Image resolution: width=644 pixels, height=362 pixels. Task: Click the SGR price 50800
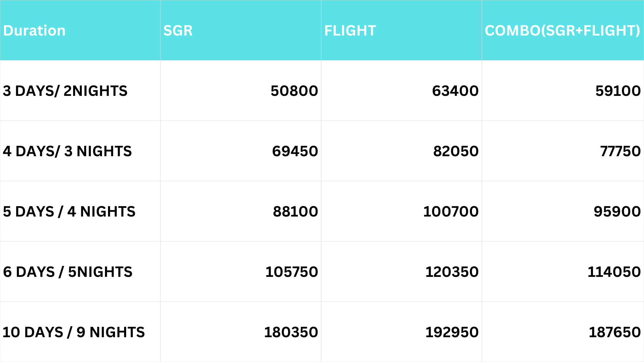(x=294, y=91)
